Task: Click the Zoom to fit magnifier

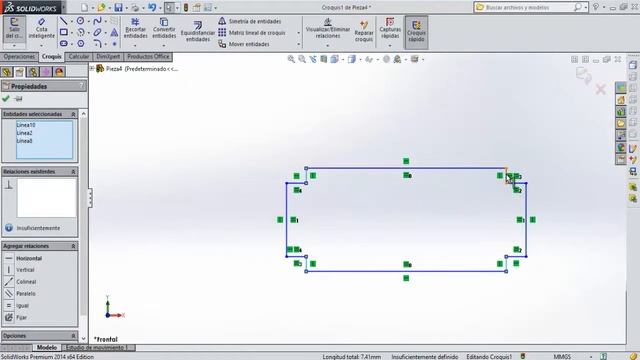Action: pyautogui.click(x=291, y=59)
